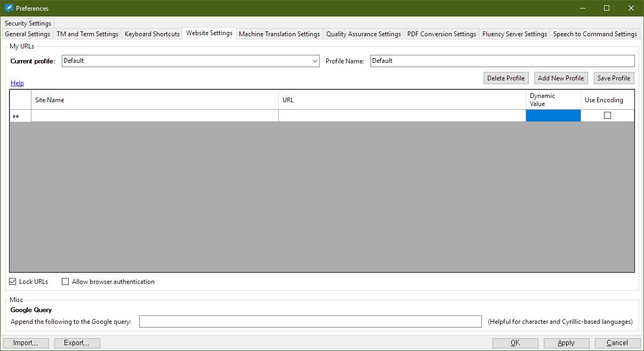Select the Quality Assurance Settings tab

[363, 34]
